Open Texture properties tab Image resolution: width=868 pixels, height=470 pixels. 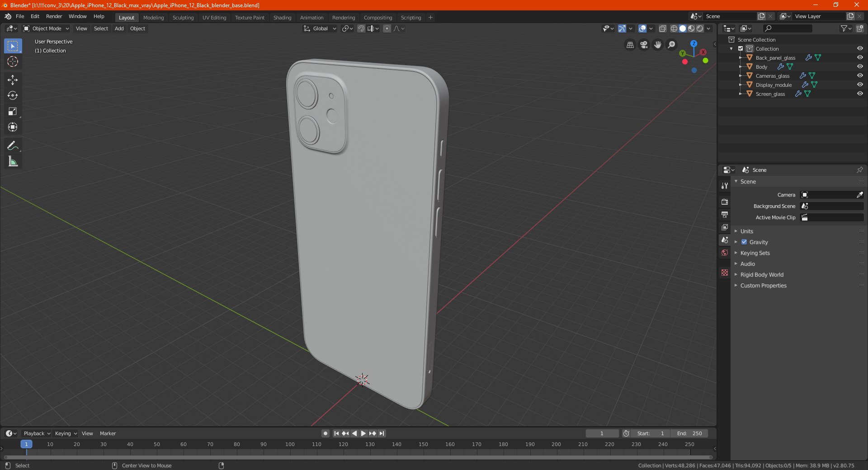tap(725, 273)
